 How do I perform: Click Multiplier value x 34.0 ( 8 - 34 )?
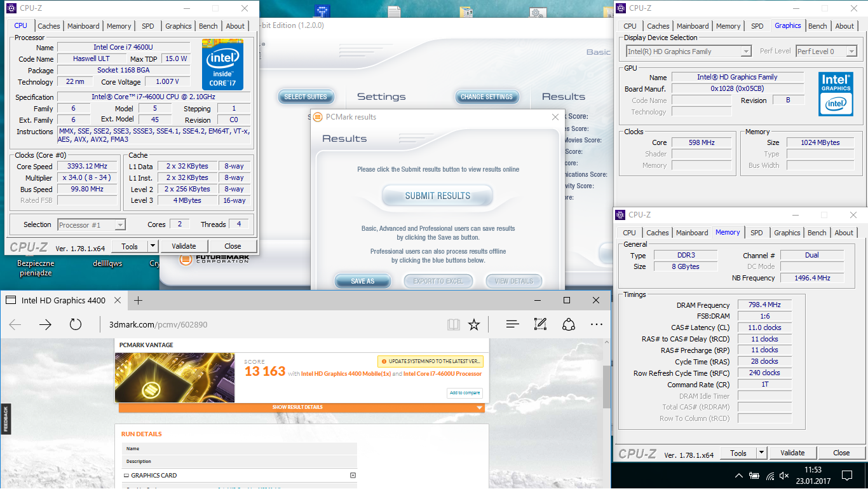tap(88, 178)
